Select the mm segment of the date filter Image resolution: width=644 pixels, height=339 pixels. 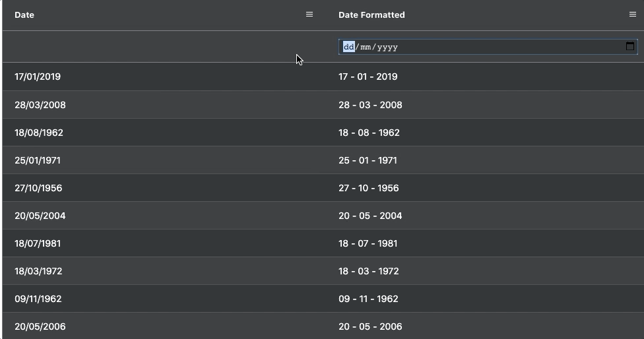[x=366, y=47]
